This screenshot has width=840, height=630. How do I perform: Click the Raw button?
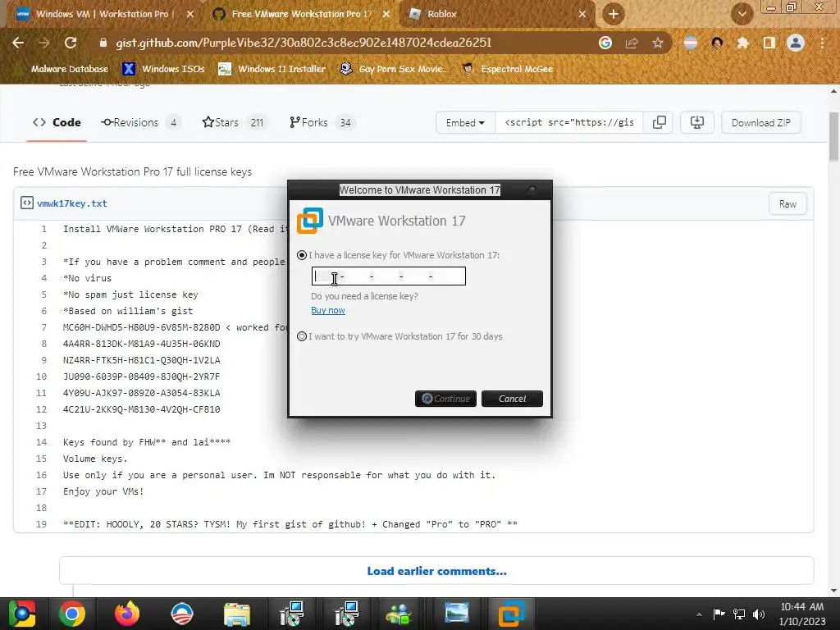point(787,204)
